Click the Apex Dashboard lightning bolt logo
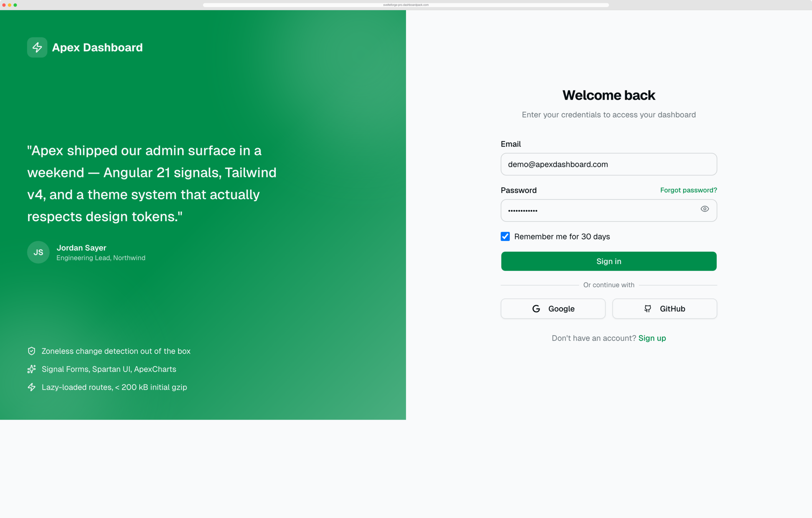 37,47
